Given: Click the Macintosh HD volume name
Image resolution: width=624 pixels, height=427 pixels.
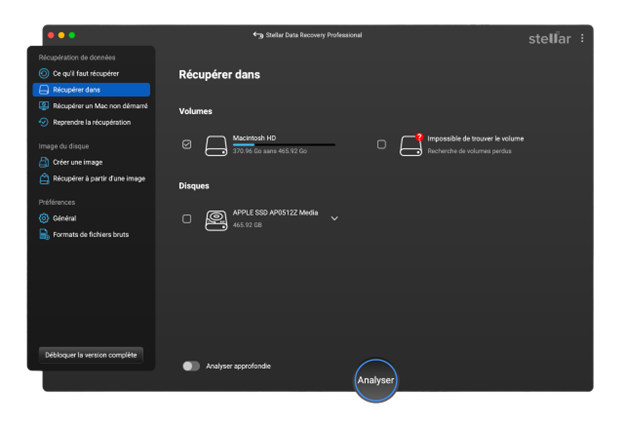Looking at the screenshot, I should (254, 138).
